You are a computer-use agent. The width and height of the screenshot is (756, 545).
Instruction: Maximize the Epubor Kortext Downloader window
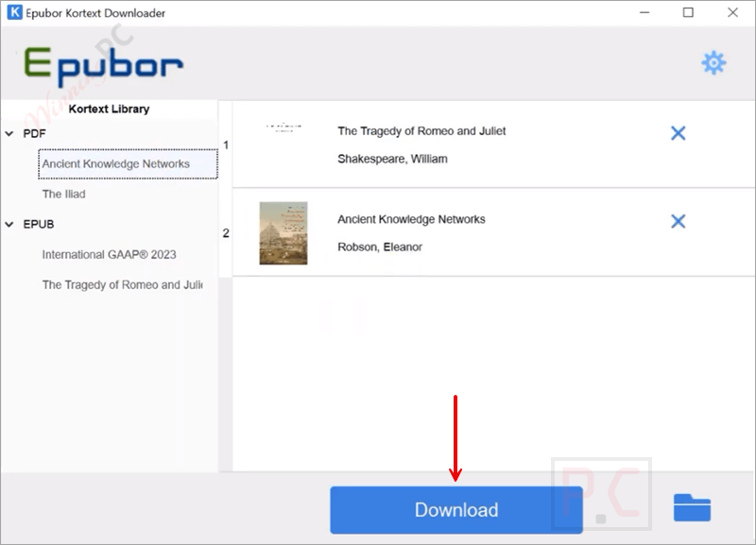pyautogui.click(x=688, y=12)
